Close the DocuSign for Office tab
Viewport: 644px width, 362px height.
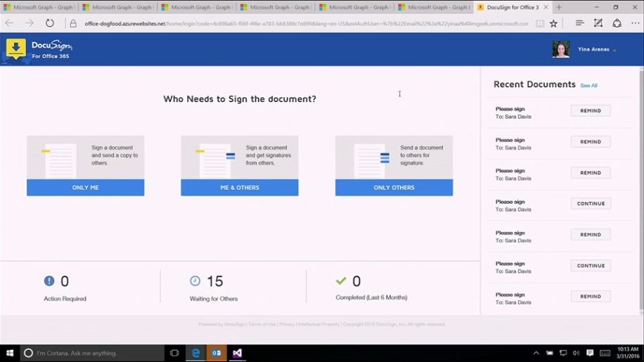tap(546, 7)
